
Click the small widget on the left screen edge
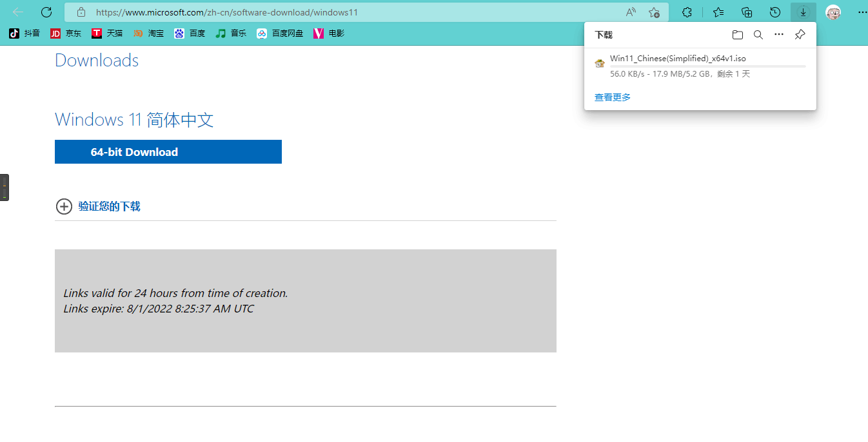[5, 187]
